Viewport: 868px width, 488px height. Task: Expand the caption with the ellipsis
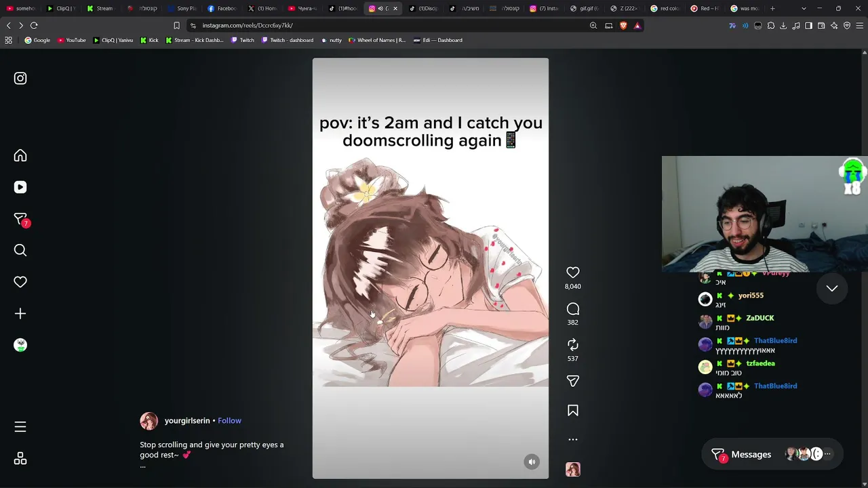tap(142, 466)
